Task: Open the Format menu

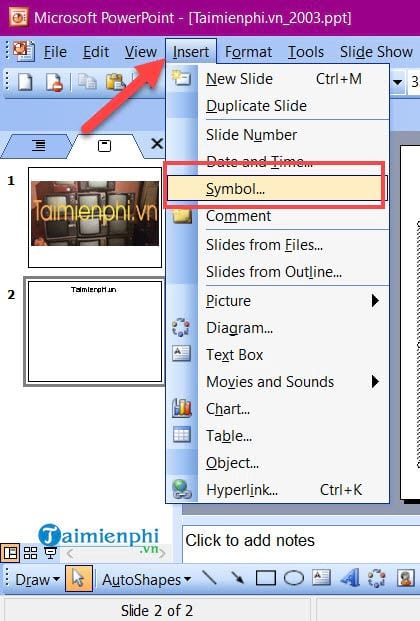Action: 248,52
